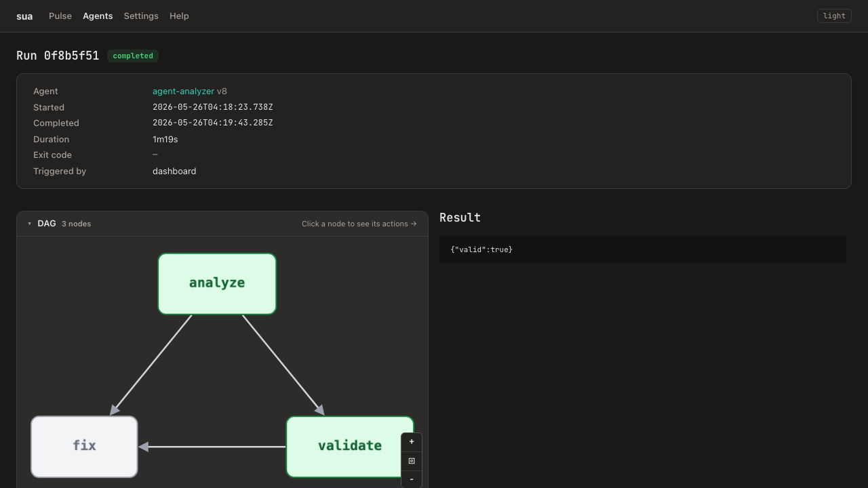
Task: Toggle the light theme
Action: pyautogui.click(x=834, y=16)
